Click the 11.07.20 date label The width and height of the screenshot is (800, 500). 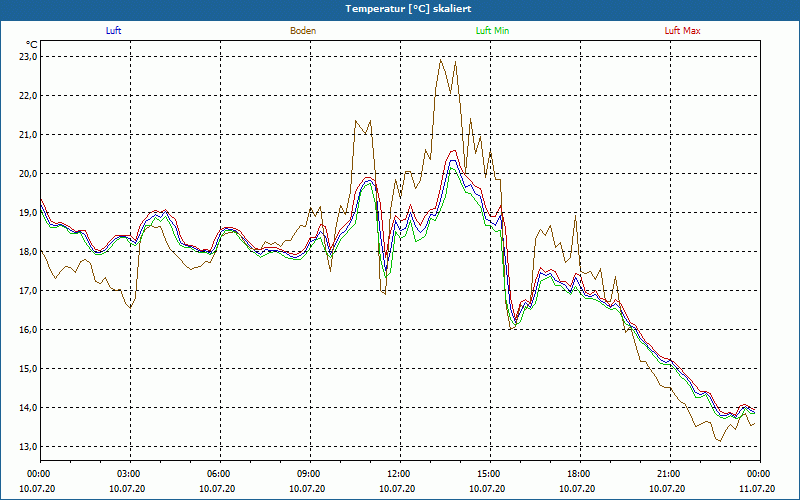pos(757,488)
